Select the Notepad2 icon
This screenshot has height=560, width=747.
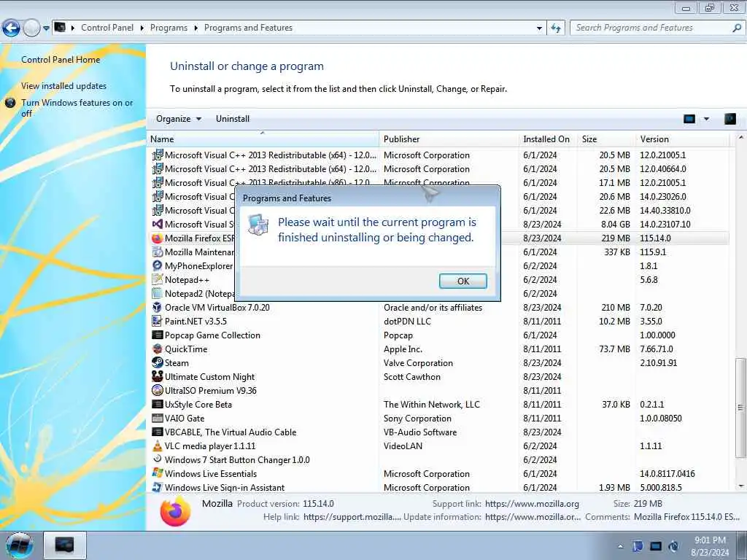(158, 293)
